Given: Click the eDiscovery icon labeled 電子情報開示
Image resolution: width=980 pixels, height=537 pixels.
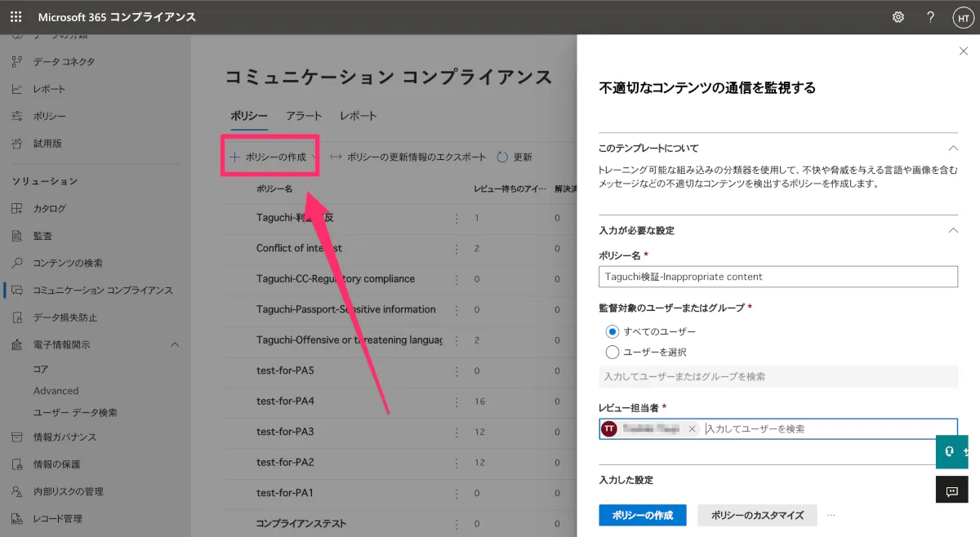Looking at the screenshot, I should (x=17, y=345).
